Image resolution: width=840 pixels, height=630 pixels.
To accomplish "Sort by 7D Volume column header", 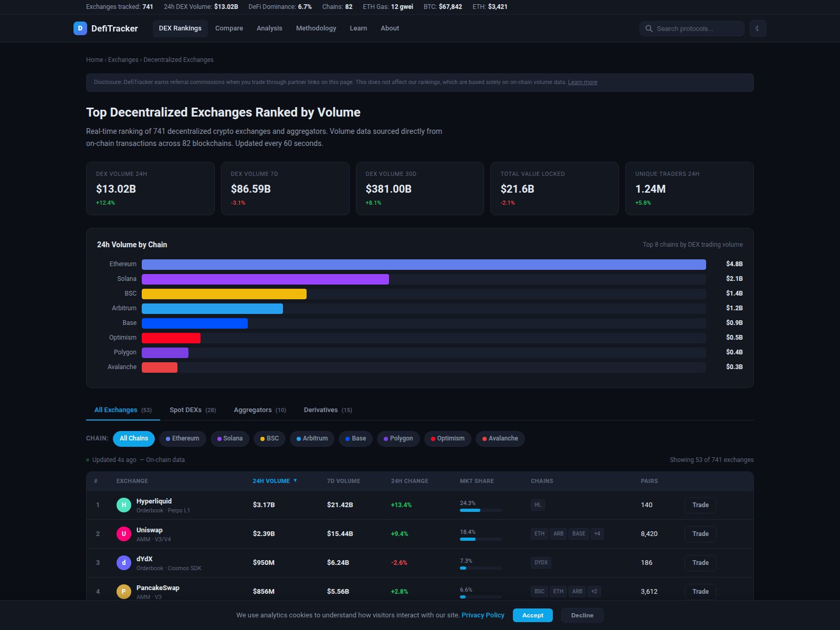I will (344, 481).
